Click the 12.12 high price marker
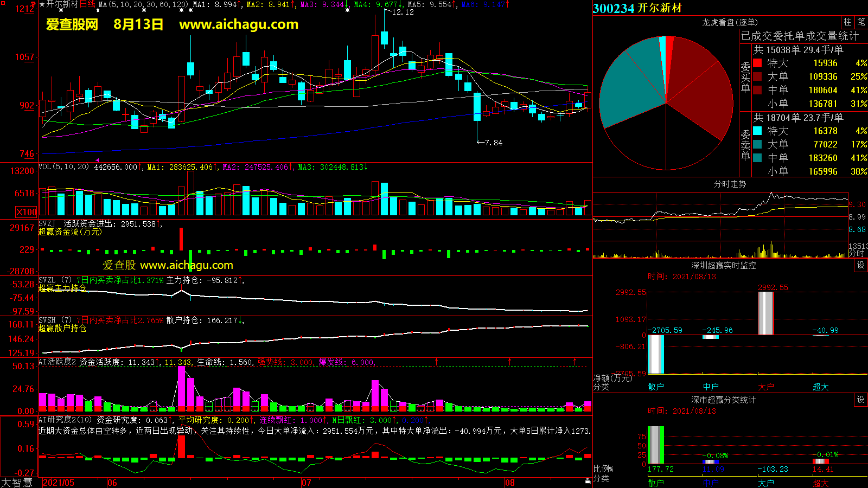 click(x=403, y=12)
